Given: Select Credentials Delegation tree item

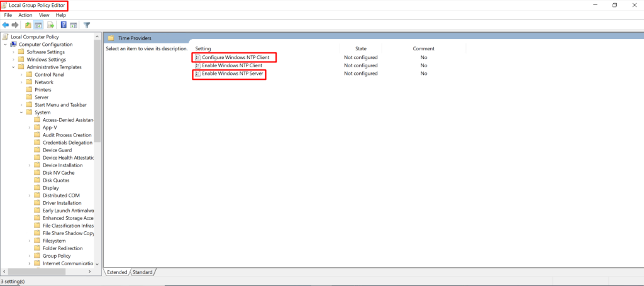Looking at the screenshot, I should point(67,143).
